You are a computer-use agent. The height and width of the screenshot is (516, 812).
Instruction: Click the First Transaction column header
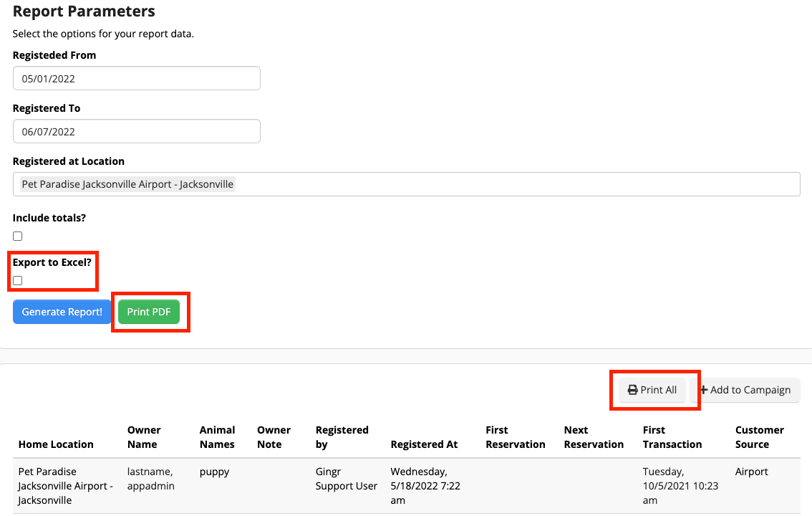[x=672, y=436]
